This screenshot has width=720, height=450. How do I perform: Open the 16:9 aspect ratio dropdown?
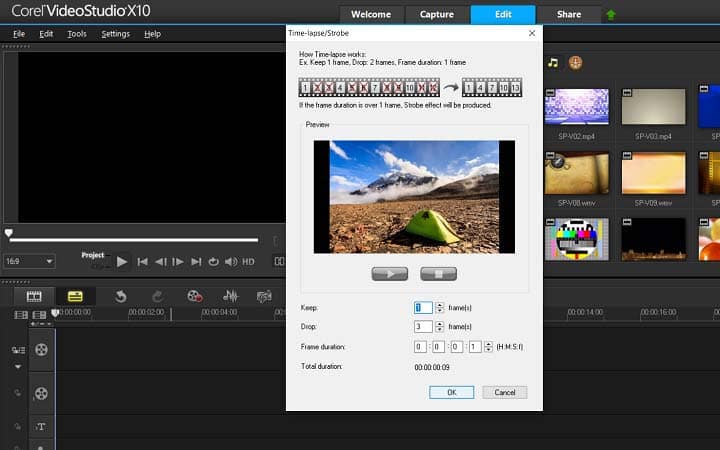[x=29, y=261]
